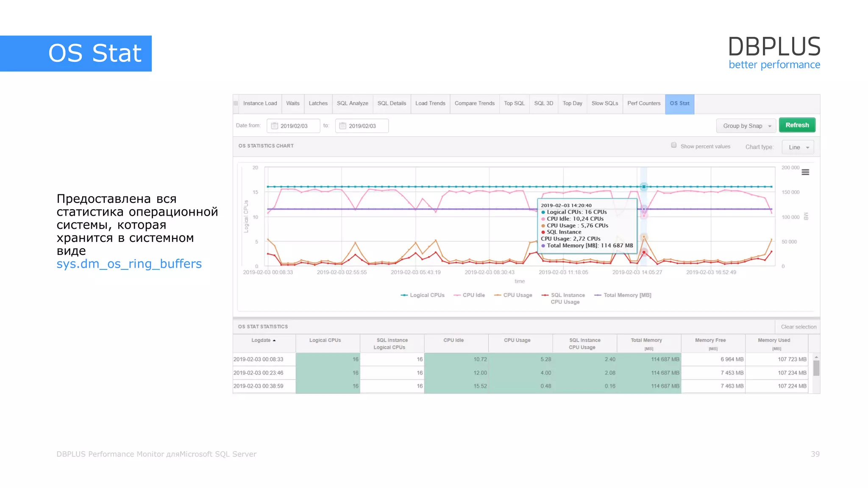Switch to the SQL Analyze tab

coord(353,104)
